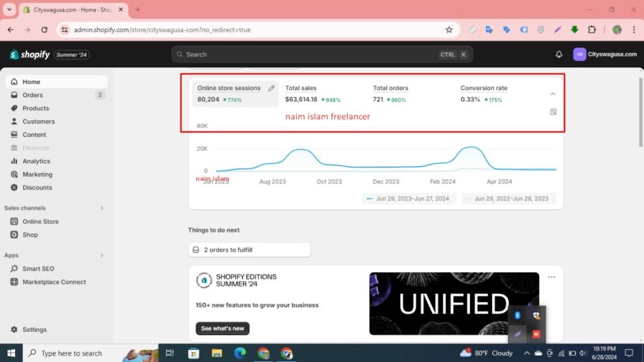
Task: Open the Orders section in sidebar
Action: (x=33, y=95)
